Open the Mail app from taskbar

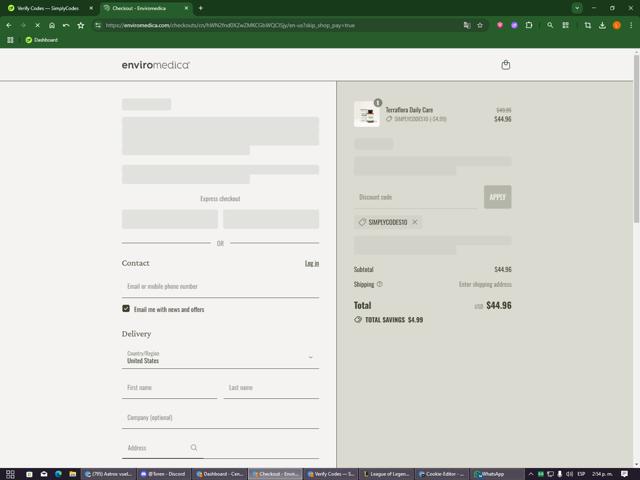44,474
